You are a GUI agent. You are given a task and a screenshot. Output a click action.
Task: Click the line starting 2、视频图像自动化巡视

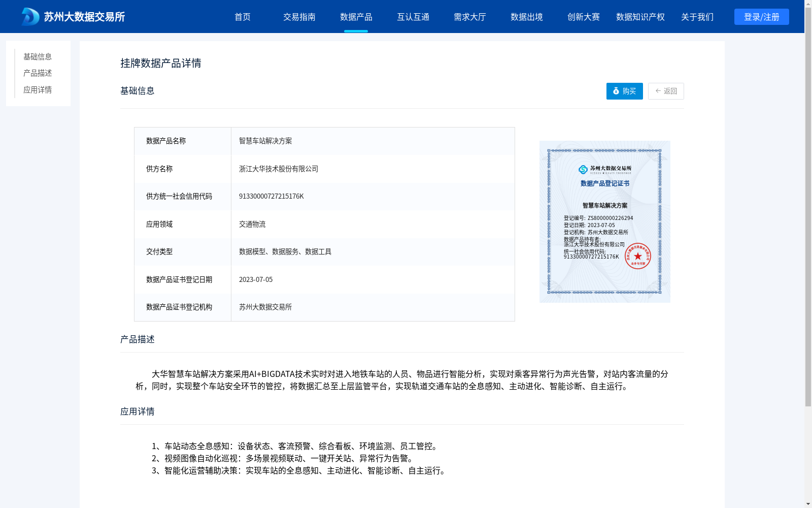click(284, 458)
